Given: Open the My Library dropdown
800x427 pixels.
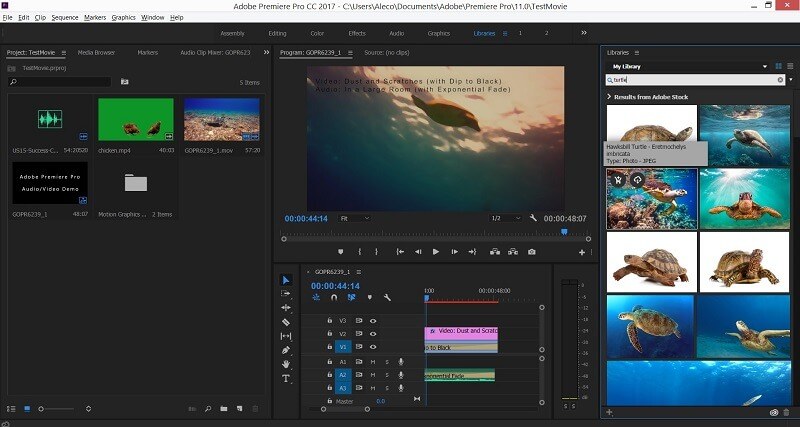Looking at the screenshot, I should 687,66.
